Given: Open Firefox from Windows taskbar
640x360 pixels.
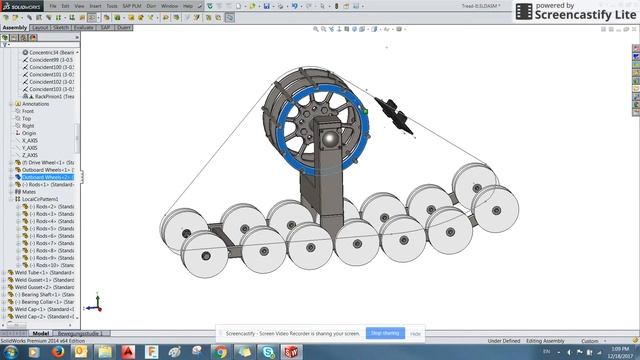Looking at the screenshot, I should tap(58, 352).
